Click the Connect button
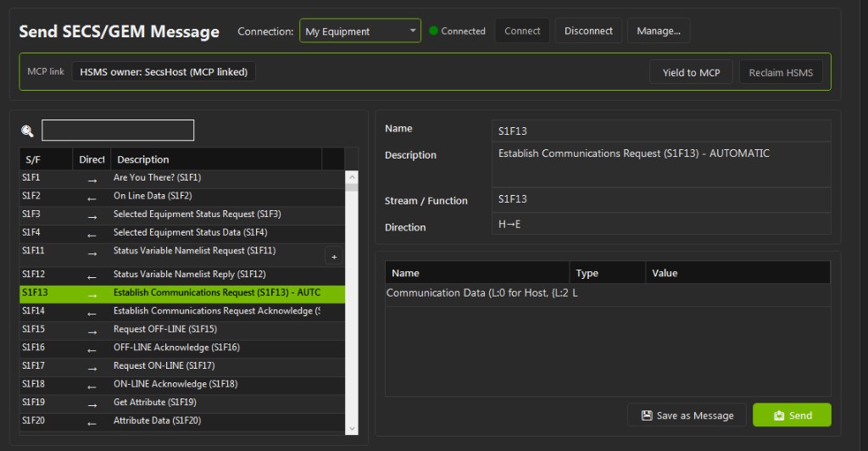Screen dimensions: 868x451 [x=522, y=31]
